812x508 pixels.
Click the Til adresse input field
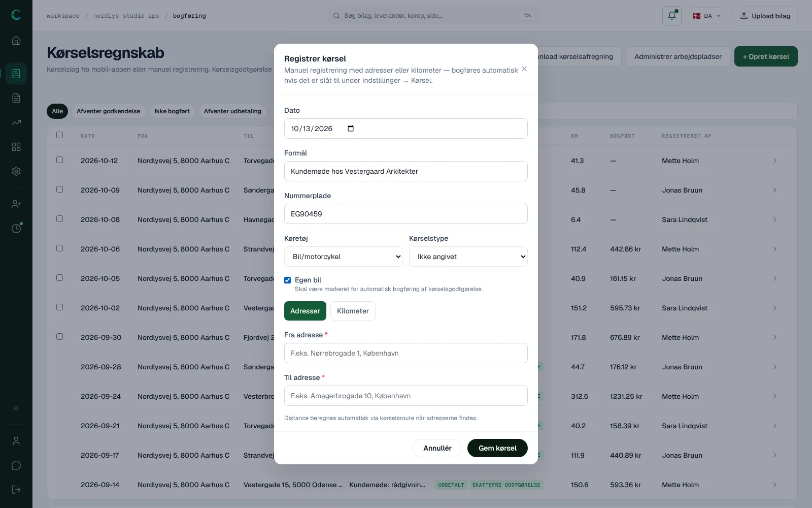406,396
